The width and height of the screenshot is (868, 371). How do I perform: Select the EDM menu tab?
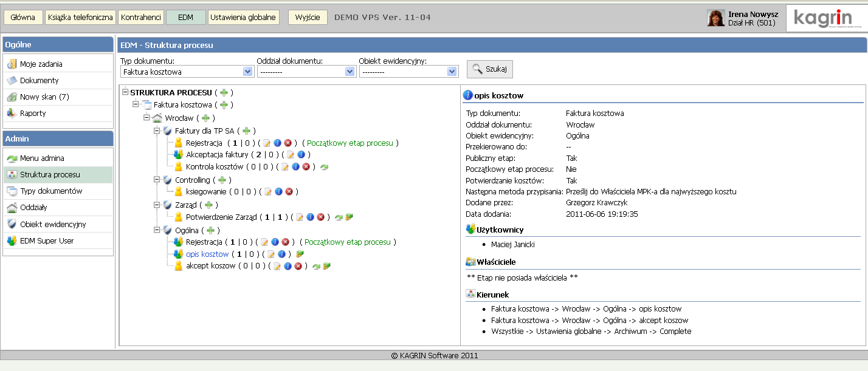186,18
